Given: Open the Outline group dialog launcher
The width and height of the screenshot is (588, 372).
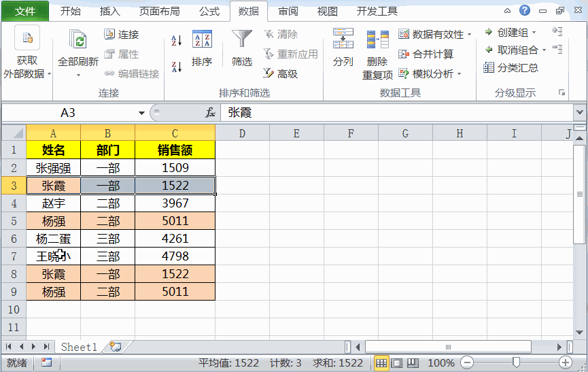Looking at the screenshot, I should click(x=561, y=92).
